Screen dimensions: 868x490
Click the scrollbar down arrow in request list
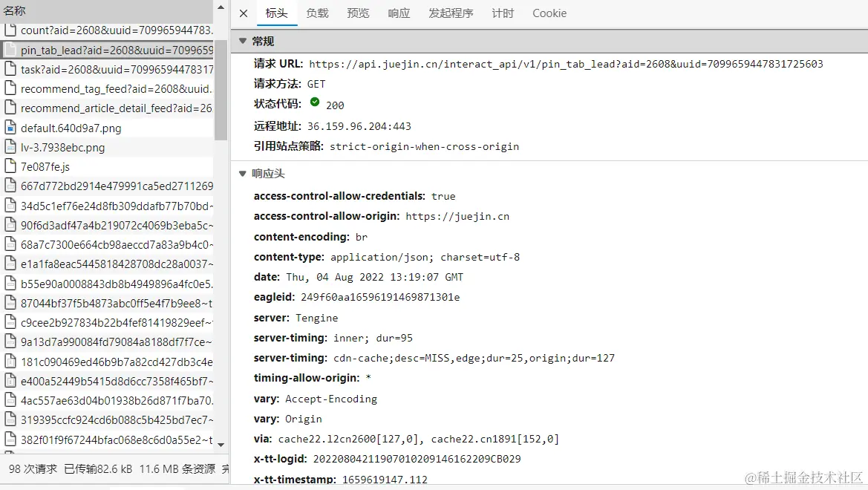tap(221, 445)
